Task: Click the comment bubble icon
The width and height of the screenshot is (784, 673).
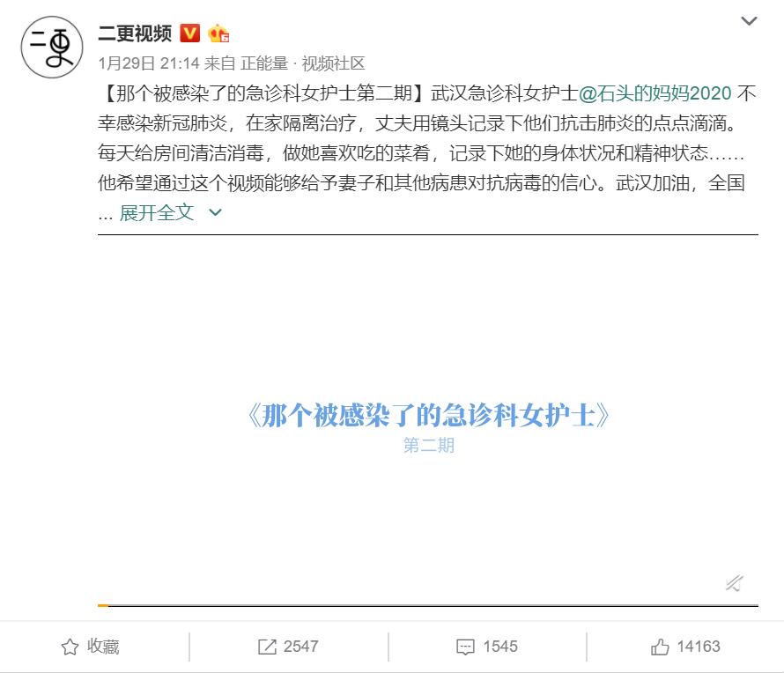Action: tap(465, 647)
